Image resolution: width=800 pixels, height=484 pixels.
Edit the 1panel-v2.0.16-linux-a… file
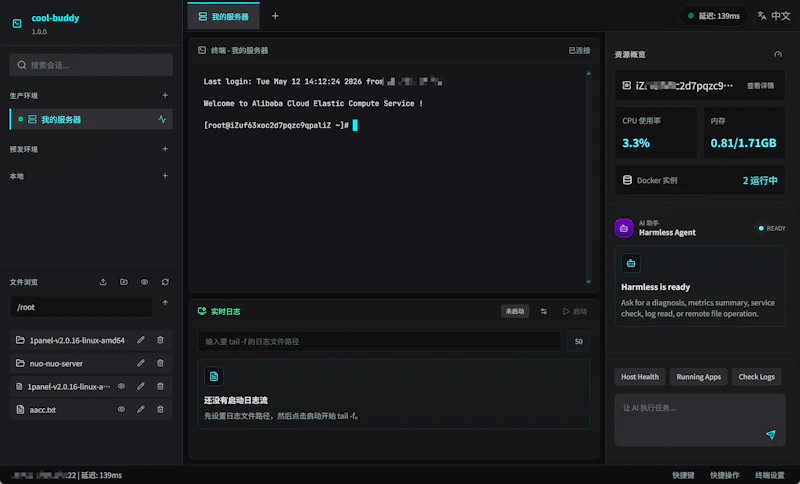coord(141,386)
